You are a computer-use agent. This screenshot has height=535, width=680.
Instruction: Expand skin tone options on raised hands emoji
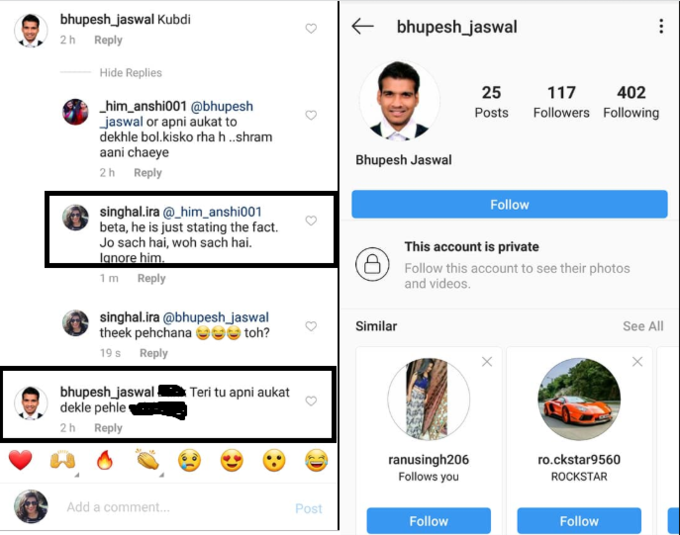(77, 475)
